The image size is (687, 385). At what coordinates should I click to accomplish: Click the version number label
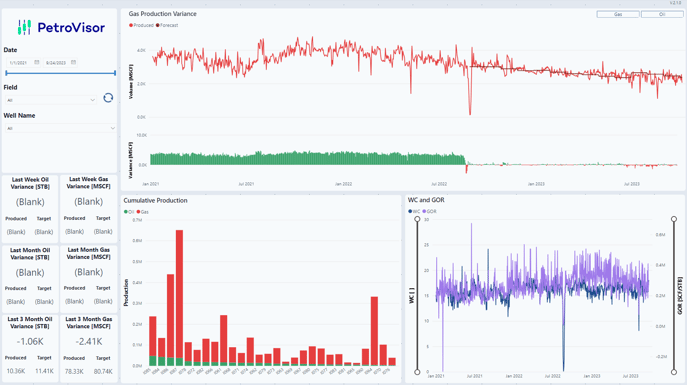click(675, 3)
